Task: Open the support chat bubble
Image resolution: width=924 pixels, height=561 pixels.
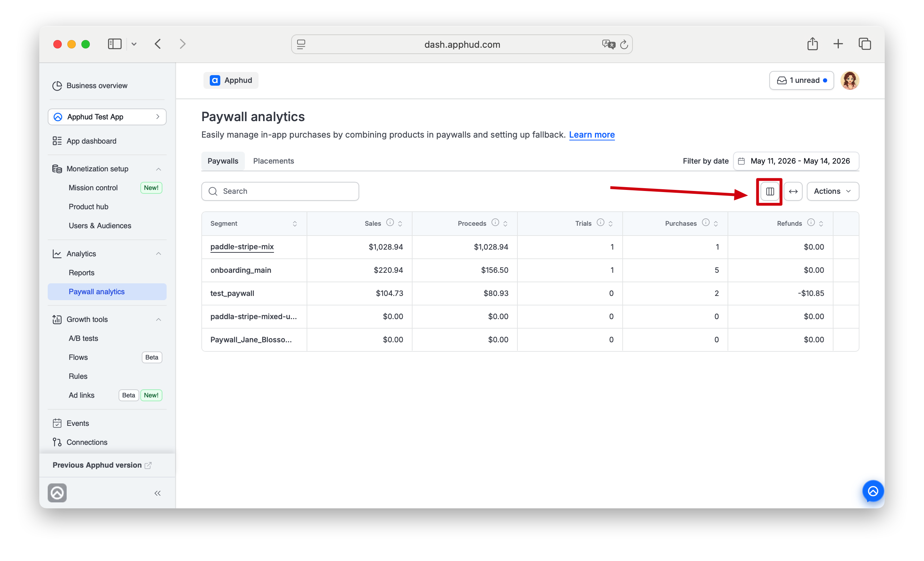Action: (873, 491)
